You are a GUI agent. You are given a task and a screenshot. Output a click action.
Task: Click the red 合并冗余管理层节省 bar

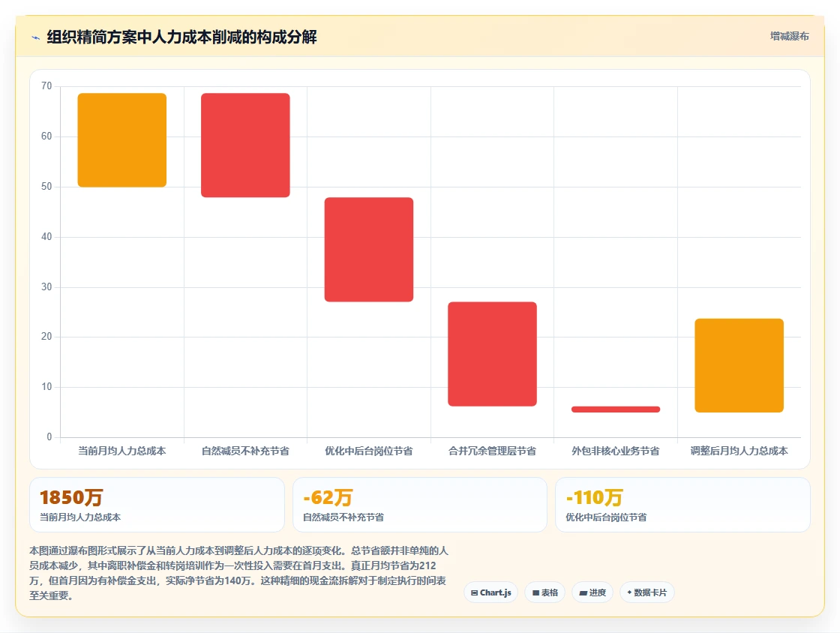(492, 354)
